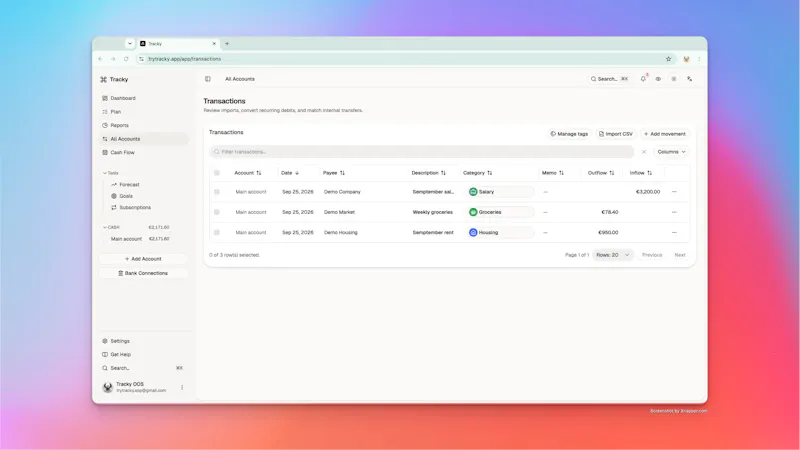This screenshot has width=800, height=450.
Task: Click the browser forward arrow
Action: (x=113, y=59)
